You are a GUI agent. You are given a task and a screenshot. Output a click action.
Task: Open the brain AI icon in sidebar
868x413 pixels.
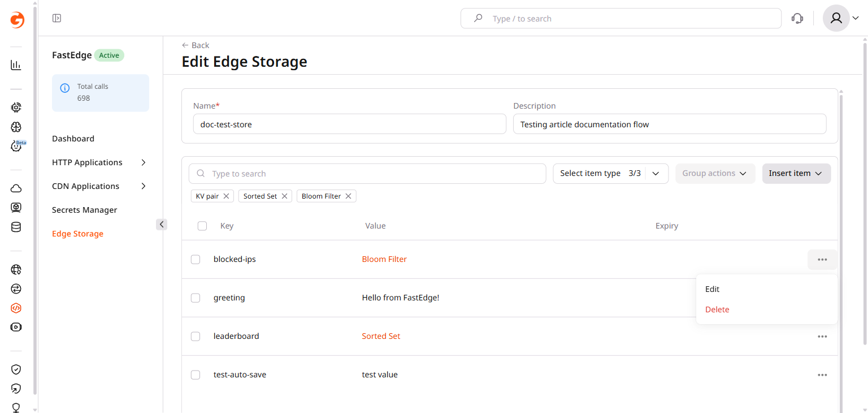tap(16, 127)
